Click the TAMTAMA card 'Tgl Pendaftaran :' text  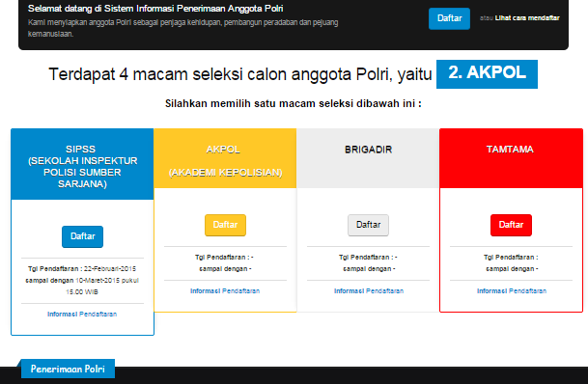[x=511, y=257]
